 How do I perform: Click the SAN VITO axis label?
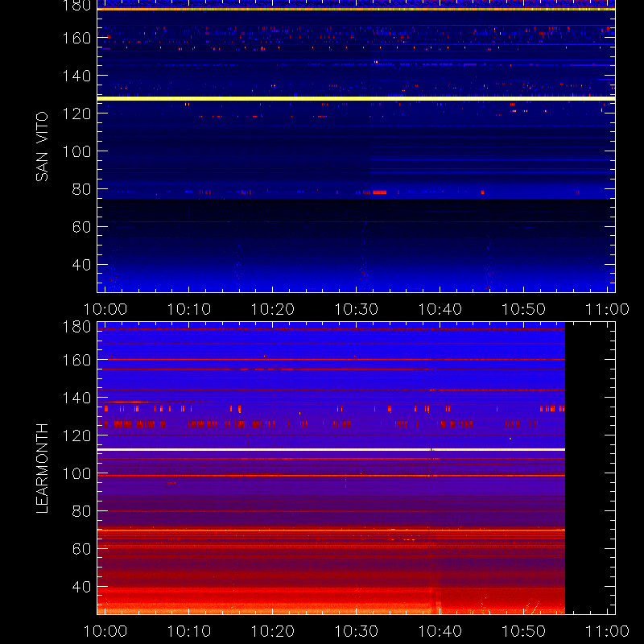point(42,147)
